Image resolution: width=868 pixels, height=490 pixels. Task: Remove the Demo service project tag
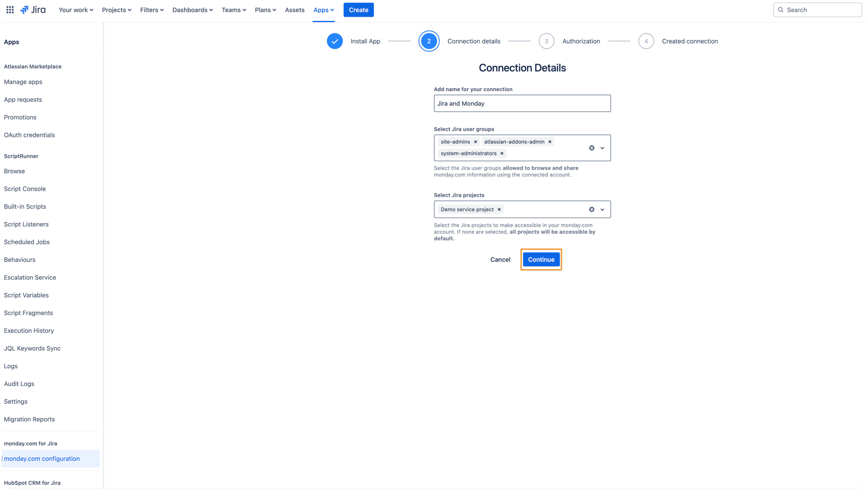499,210
